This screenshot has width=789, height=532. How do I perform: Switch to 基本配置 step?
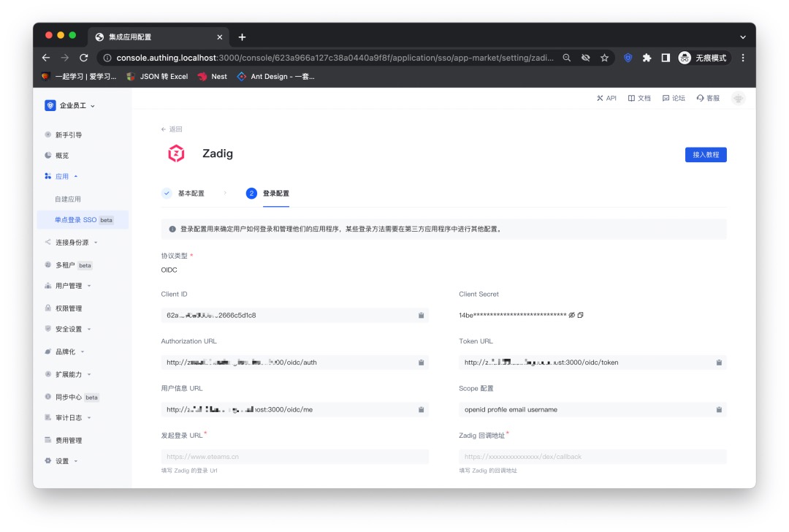click(185, 193)
